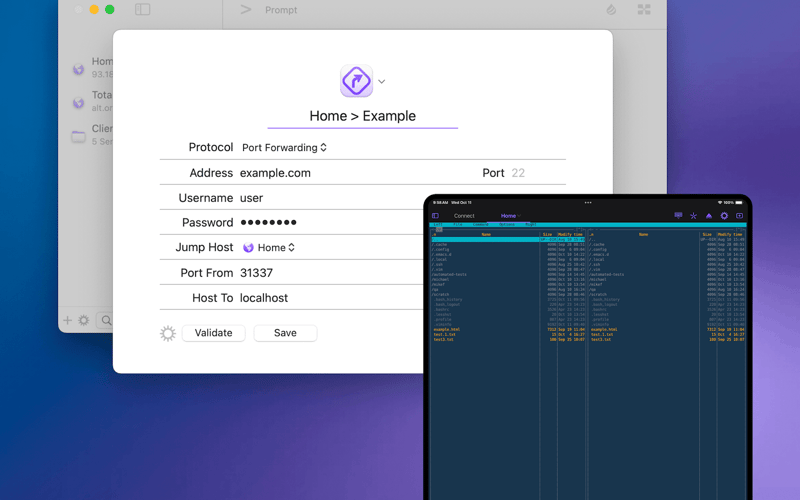Open the Left menu in Midnight Commander
Image resolution: width=800 pixels, height=500 pixels.
(x=438, y=224)
